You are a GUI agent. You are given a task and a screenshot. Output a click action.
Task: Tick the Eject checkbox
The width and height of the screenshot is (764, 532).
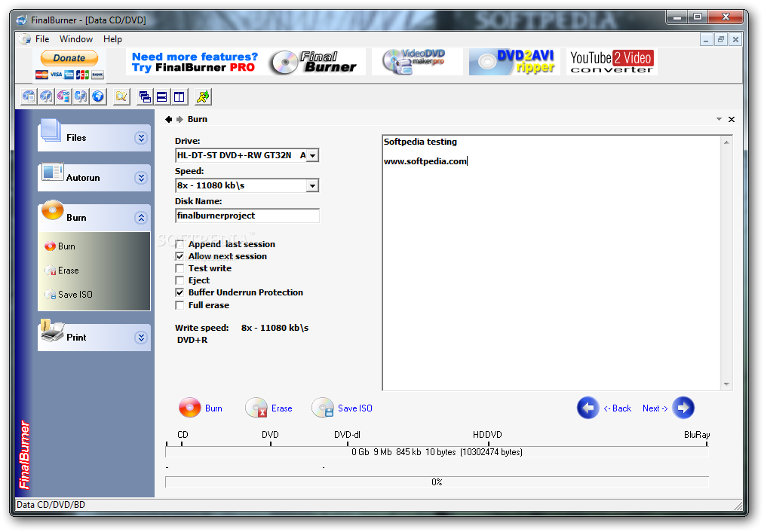[x=179, y=280]
